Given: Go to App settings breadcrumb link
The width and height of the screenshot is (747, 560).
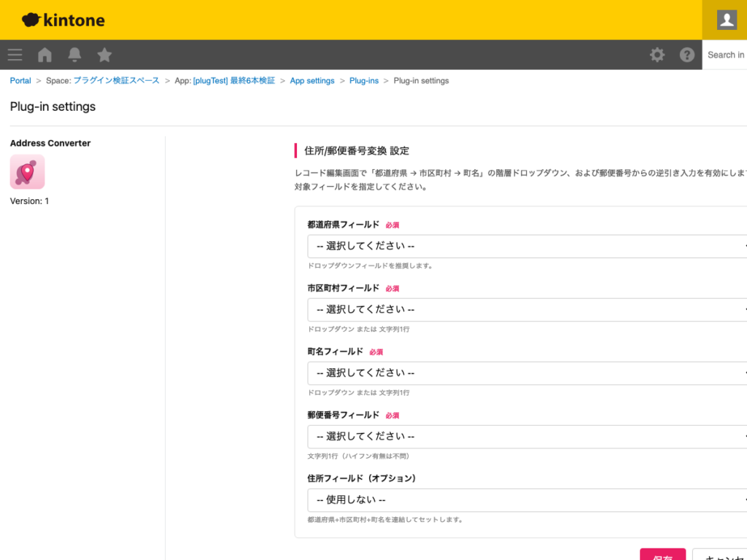Looking at the screenshot, I should [x=311, y=80].
